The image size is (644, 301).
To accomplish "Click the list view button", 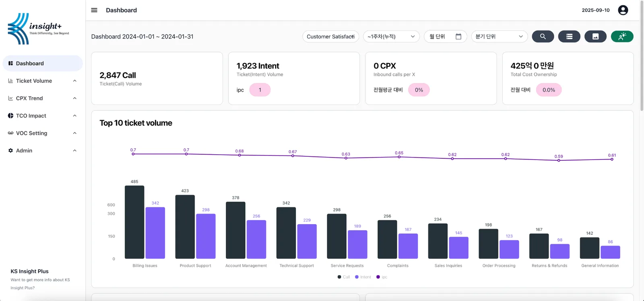I will 569,37.
